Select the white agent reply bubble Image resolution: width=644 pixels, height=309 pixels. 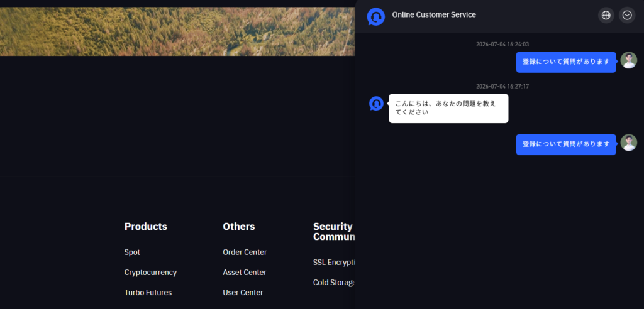pyautogui.click(x=448, y=108)
